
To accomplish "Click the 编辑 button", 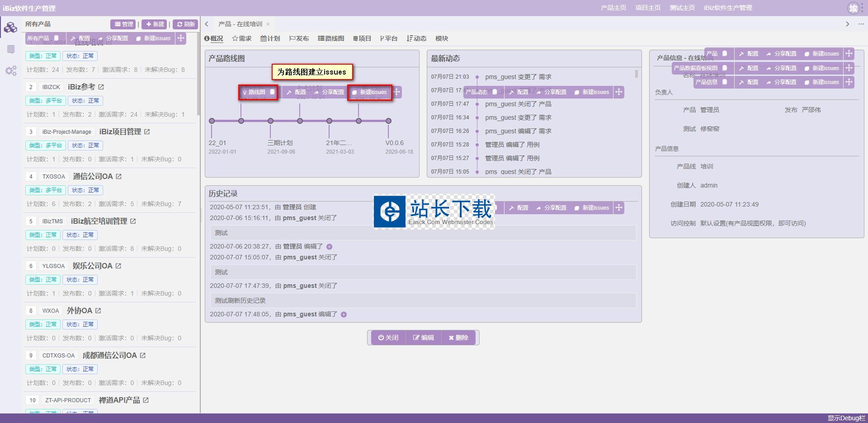I will 423,338.
